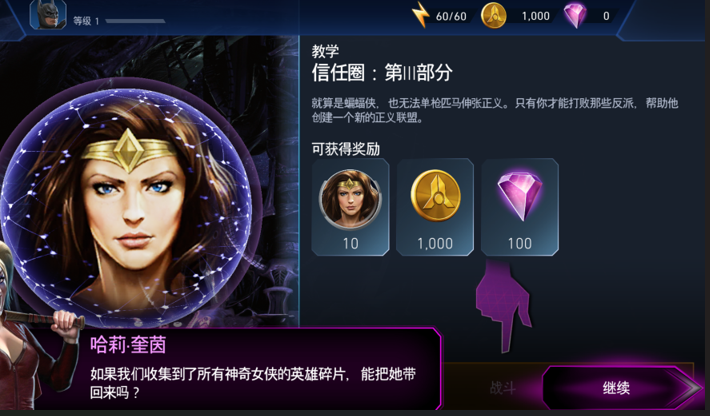Tap the gold coin currency icon in the top bar
Image resolution: width=710 pixels, height=416 pixels.
point(493,15)
